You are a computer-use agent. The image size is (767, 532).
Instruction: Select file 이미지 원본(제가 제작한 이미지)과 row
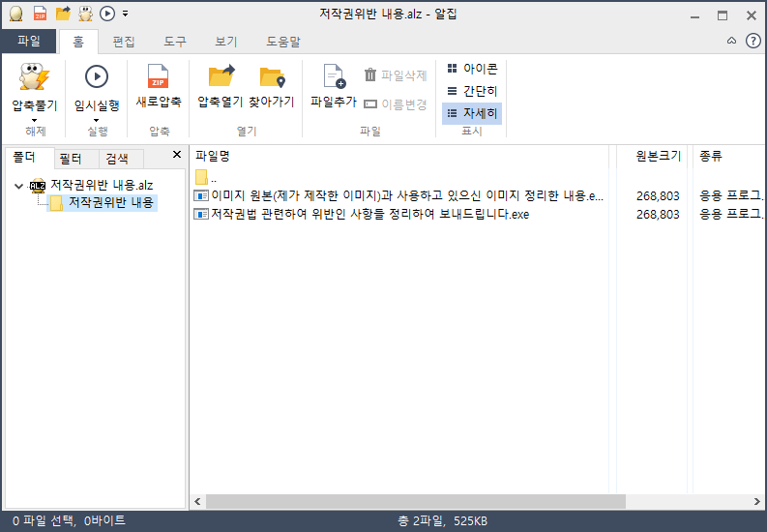(398, 195)
